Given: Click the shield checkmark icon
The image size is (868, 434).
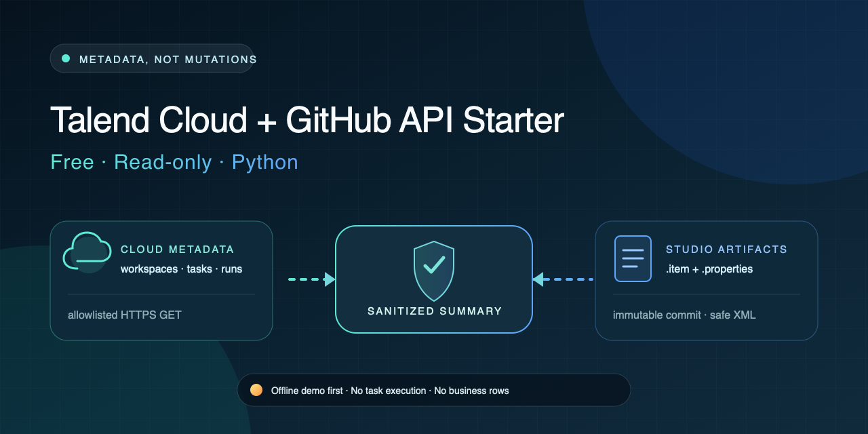Looking at the screenshot, I should tap(434, 271).
